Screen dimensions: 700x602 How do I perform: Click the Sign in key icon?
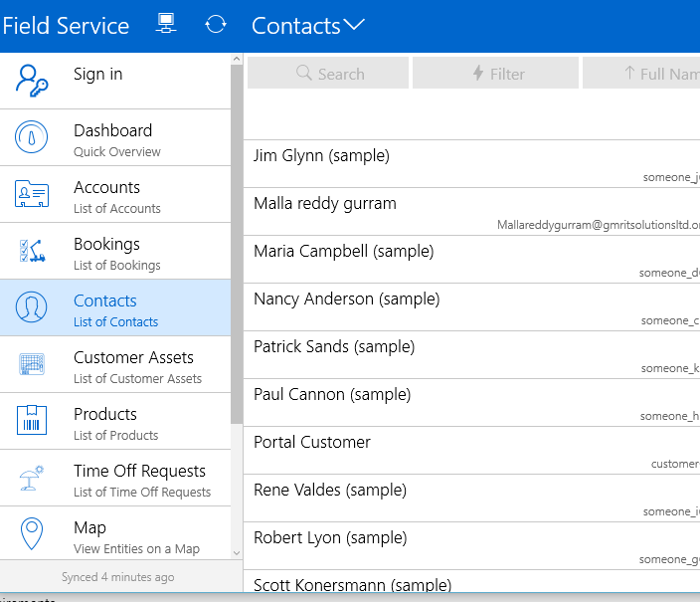tap(32, 81)
